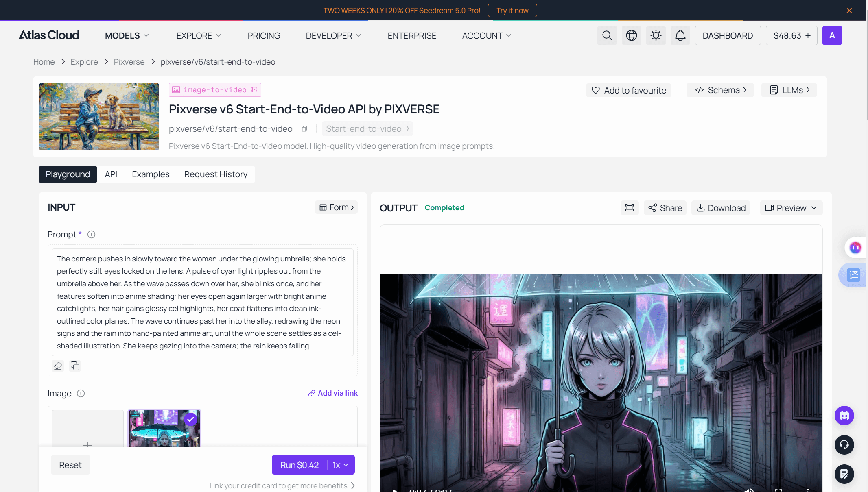Click Add via link for image
868x492 pixels.
pos(333,393)
